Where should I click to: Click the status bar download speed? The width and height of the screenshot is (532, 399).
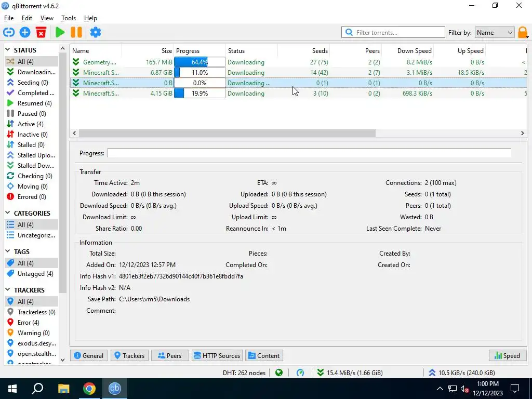click(350, 373)
